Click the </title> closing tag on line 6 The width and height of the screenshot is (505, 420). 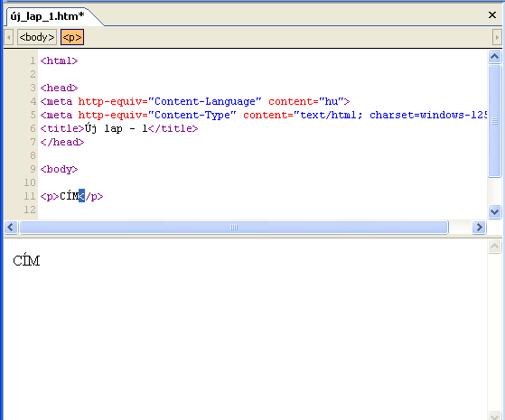coord(173,128)
